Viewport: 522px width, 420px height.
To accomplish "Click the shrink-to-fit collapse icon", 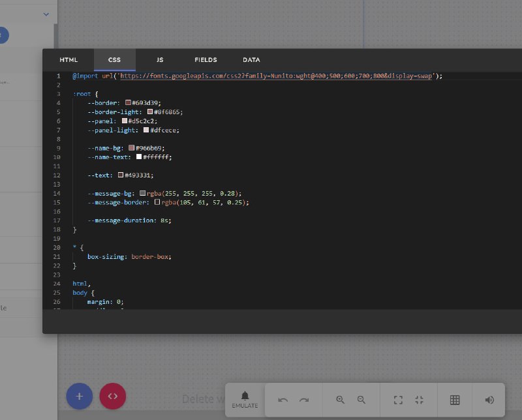I will tap(419, 400).
